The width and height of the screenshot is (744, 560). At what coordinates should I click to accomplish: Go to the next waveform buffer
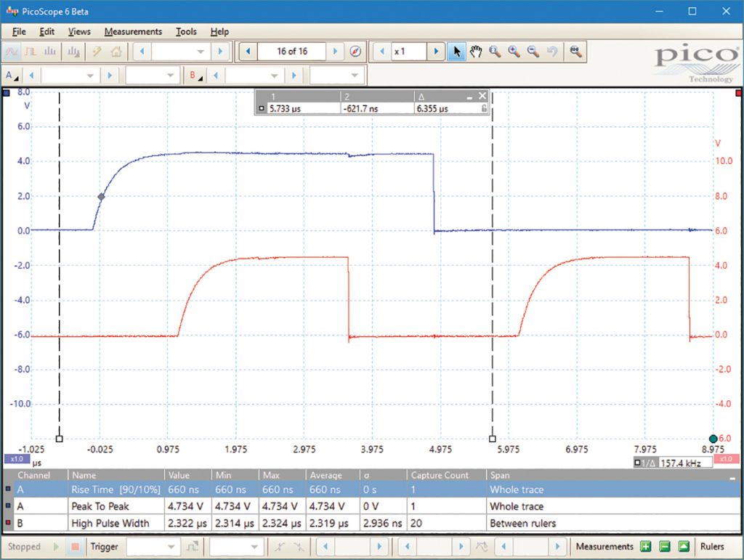coord(335,52)
